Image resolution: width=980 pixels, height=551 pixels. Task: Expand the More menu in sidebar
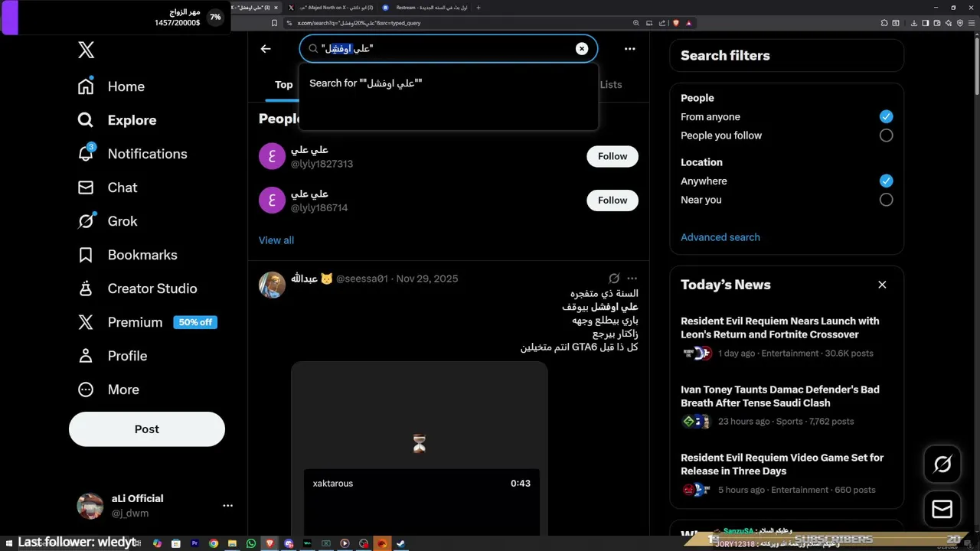coord(108,390)
